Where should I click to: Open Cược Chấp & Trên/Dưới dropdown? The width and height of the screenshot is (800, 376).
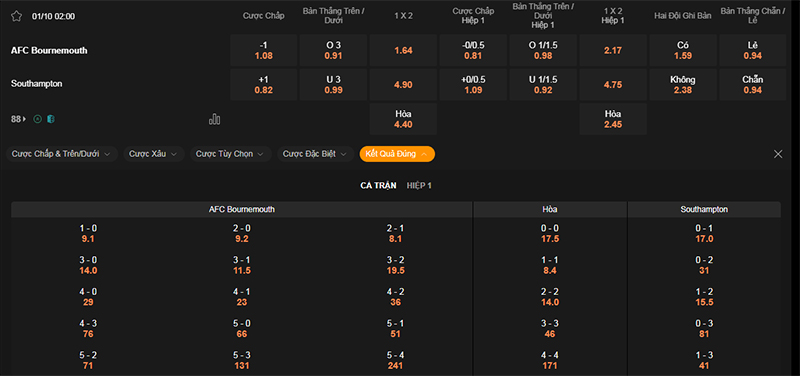[62, 154]
